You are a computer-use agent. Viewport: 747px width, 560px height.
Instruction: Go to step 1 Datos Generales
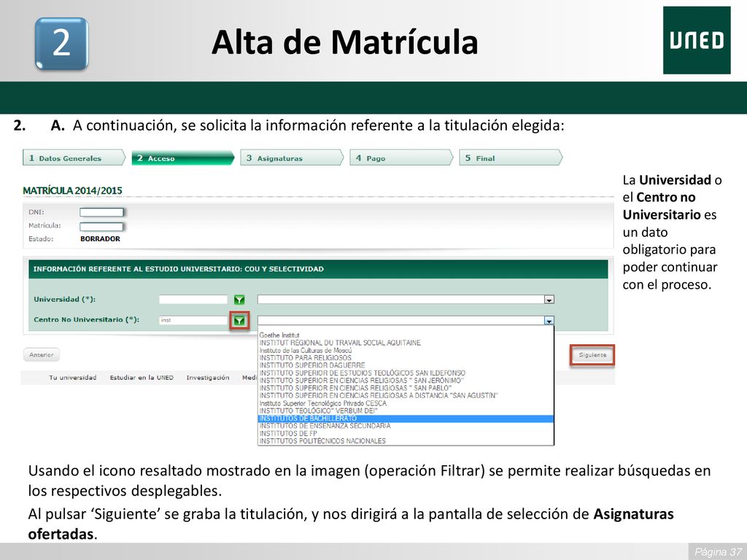(74, 158)
